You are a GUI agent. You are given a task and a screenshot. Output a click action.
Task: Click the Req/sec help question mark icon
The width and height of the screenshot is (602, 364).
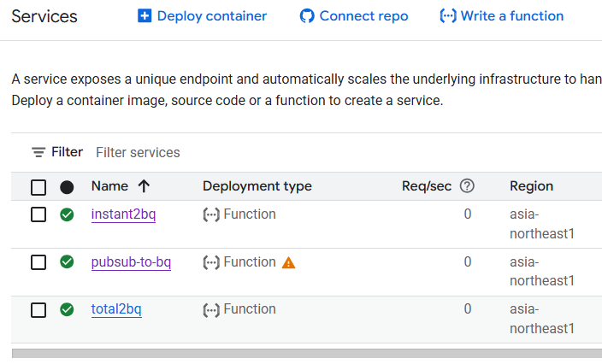[x=467, y=186]
